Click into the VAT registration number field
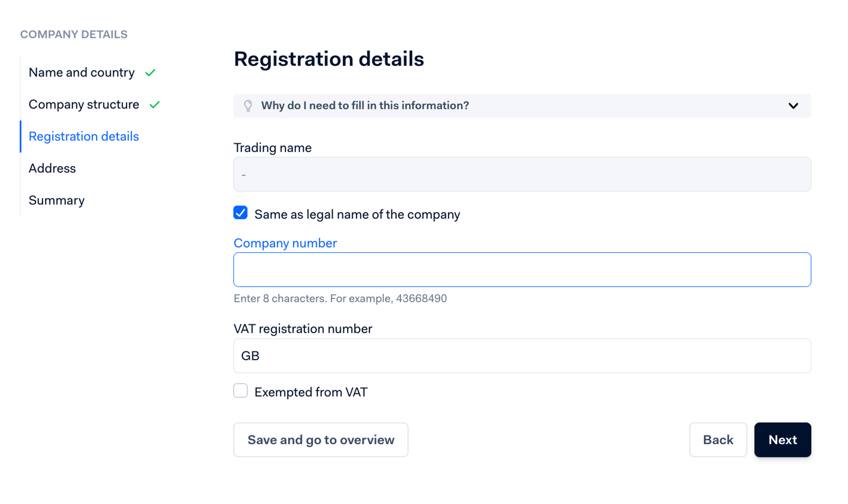This screenshot has width=848, height=504. [522, 356]
